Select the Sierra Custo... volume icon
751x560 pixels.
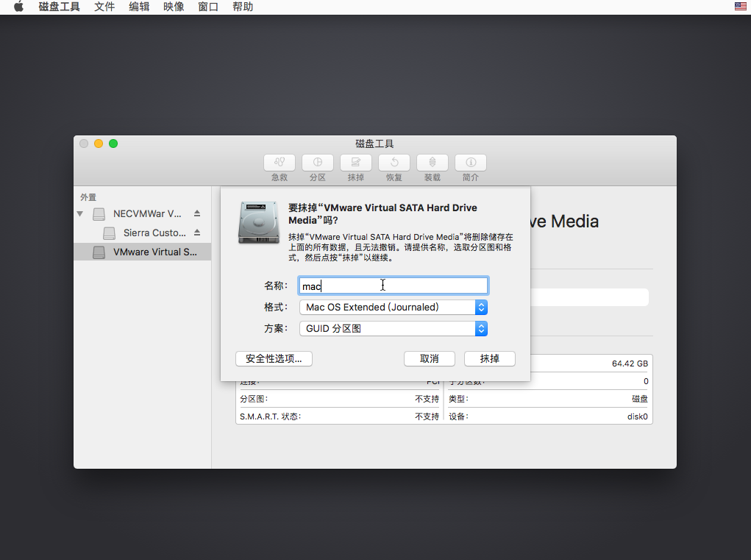pos(109,233)
